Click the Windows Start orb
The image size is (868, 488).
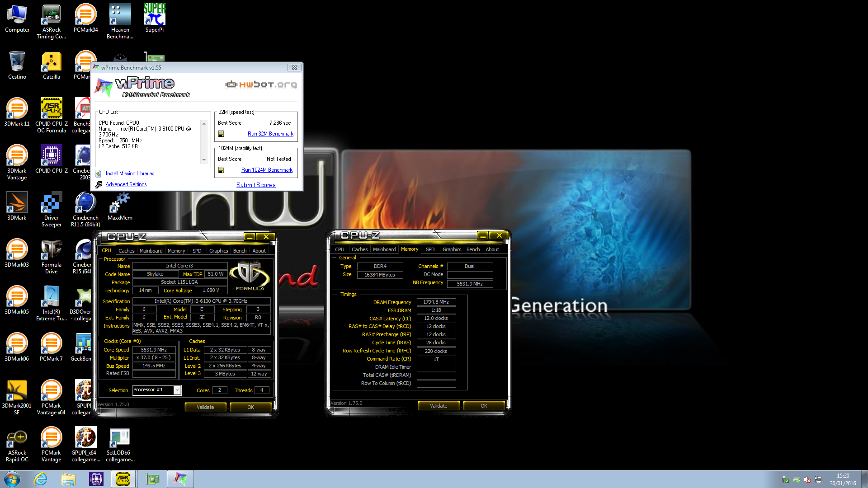[12, 479]
